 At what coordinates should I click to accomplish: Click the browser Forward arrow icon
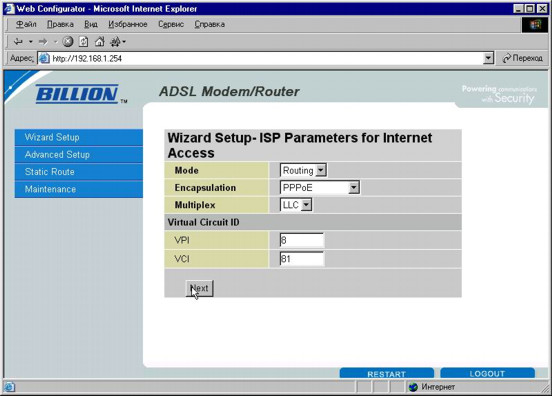(43, 42)
